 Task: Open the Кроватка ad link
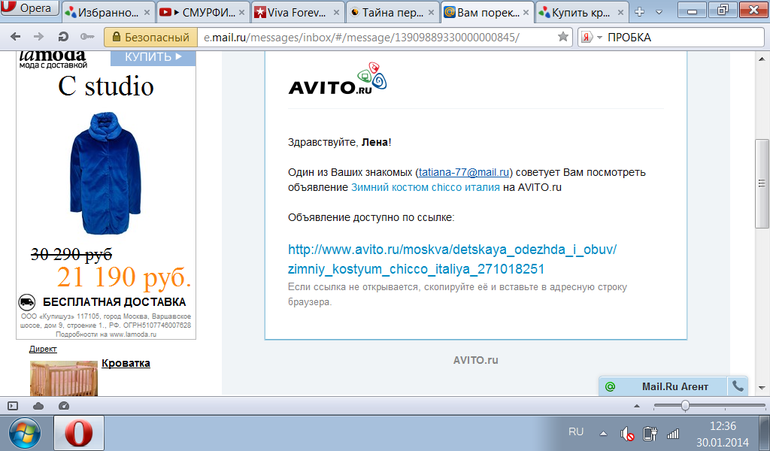(126, 364)
